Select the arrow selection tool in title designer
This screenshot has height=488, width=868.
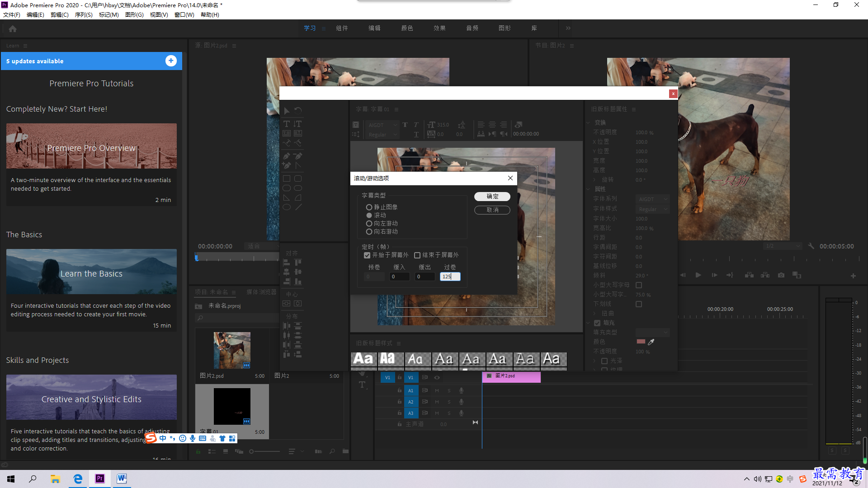287,111
